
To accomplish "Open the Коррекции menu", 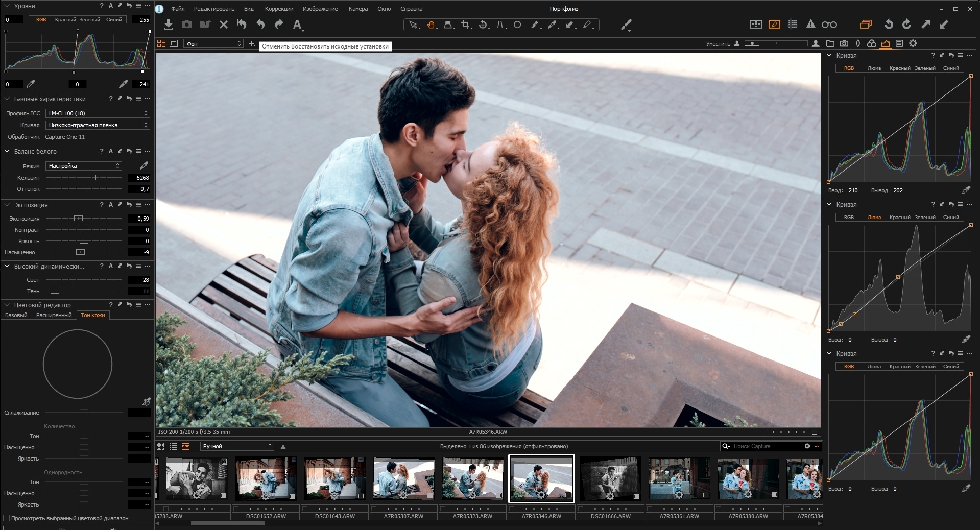I will tap(279, 9).
